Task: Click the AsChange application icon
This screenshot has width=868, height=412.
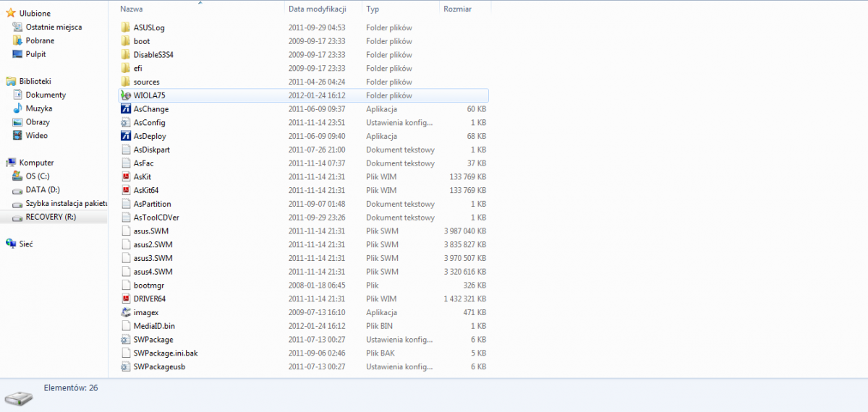Action: 126,109
